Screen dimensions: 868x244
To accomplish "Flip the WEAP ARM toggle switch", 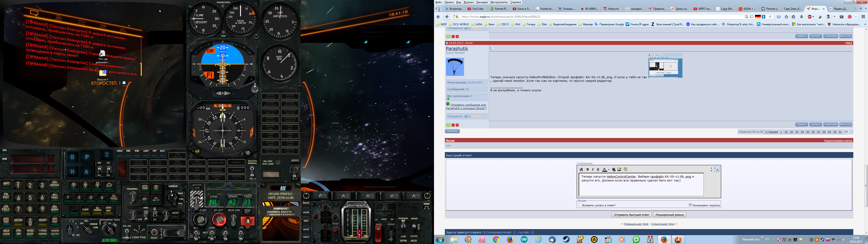I will click(x=234, y=220).
